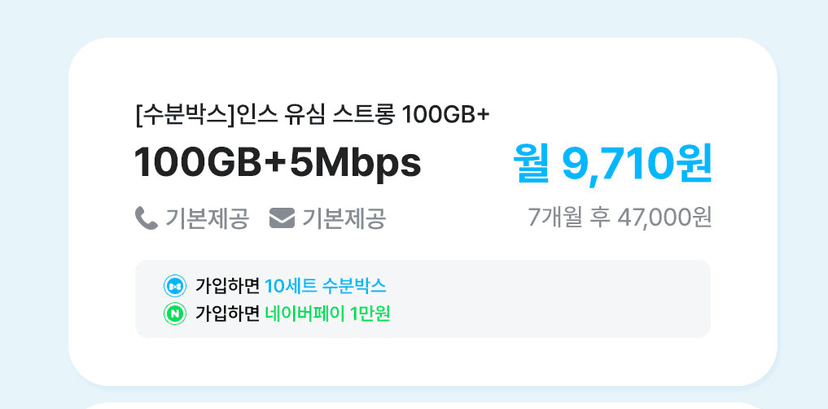Click the phone call icon
Image resolution: width=828 pixels, height=409 pixels.
[x=146, y=218]
